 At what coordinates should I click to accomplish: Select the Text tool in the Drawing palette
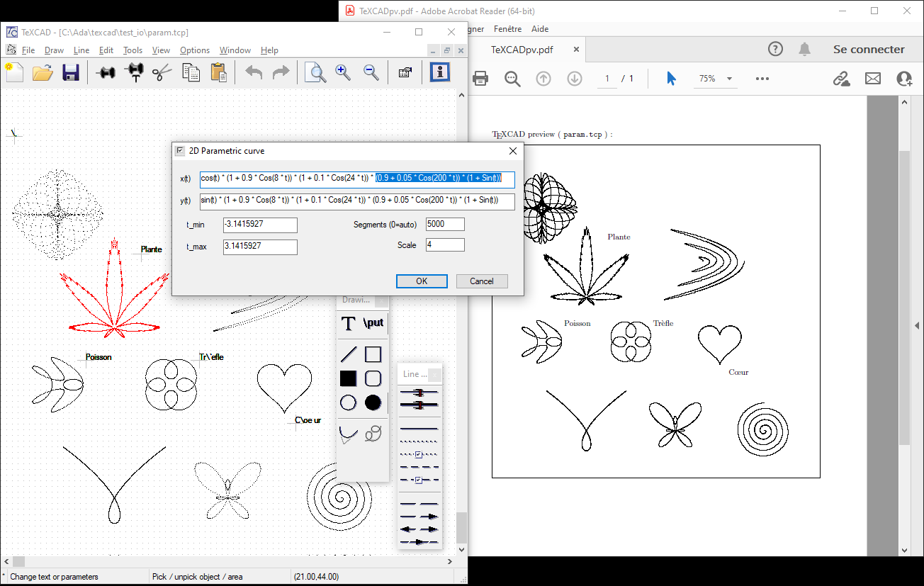point(348,323)
